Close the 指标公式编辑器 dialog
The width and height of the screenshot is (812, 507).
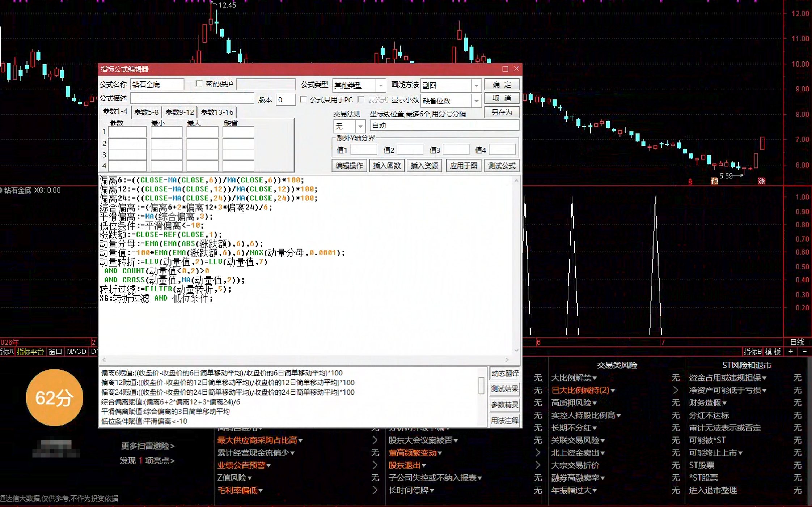516,69
